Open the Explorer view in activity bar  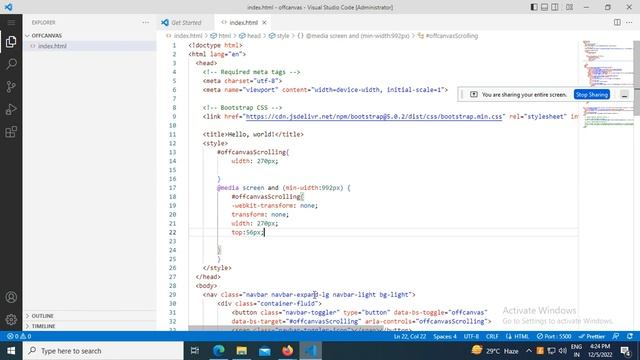[11, 42]
